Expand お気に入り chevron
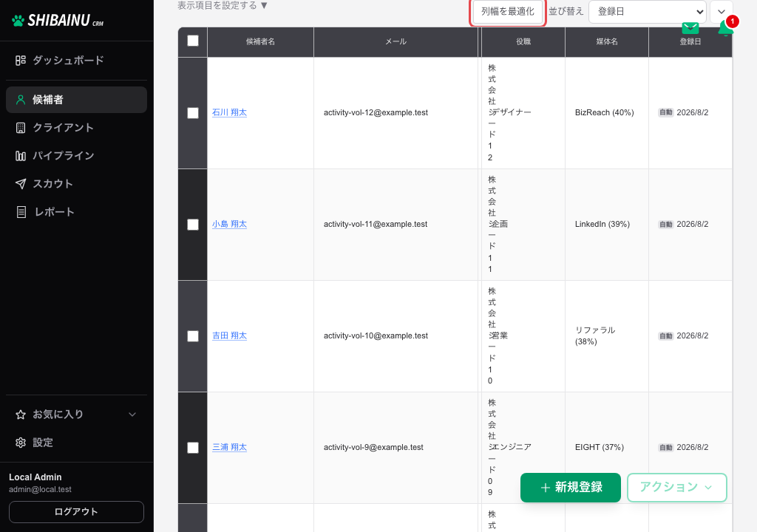Viewport: 757px width, 532px height. click(x=132, y=415)
